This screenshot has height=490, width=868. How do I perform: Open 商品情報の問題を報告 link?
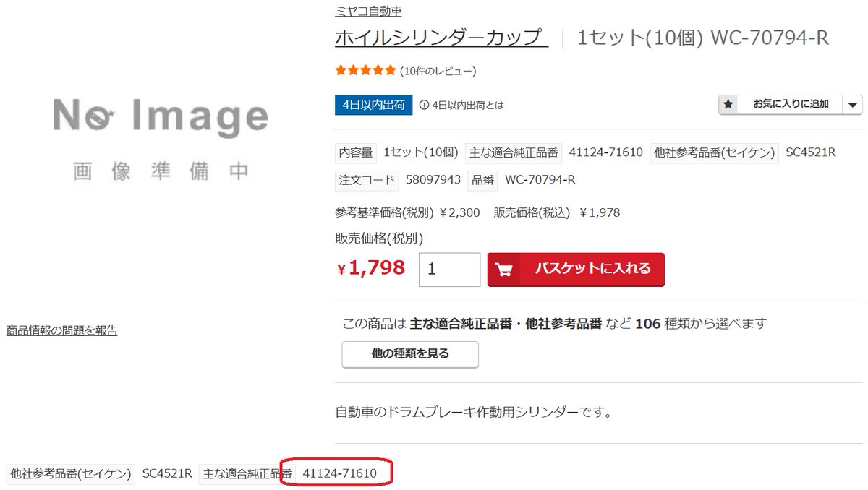[x=62, y=331]
